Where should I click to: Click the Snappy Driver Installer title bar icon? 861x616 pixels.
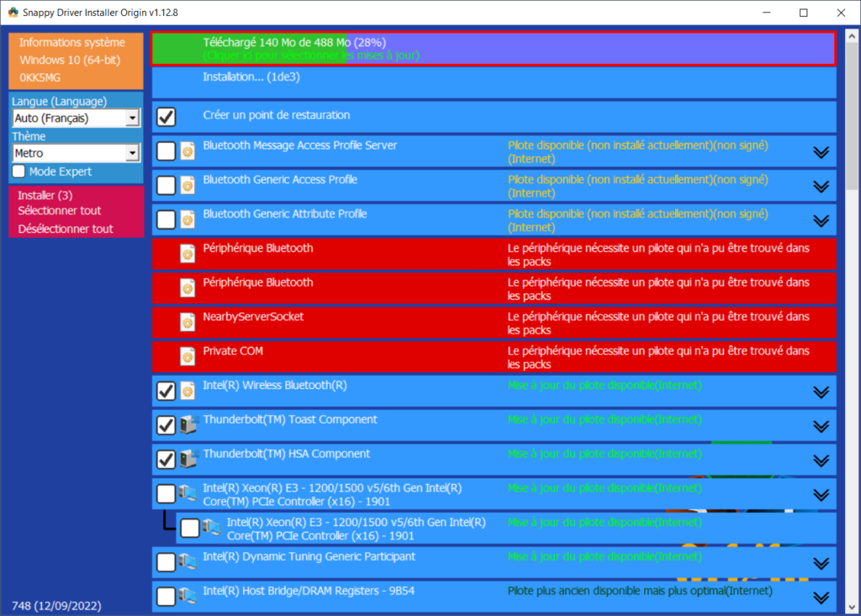coord(13,12)
